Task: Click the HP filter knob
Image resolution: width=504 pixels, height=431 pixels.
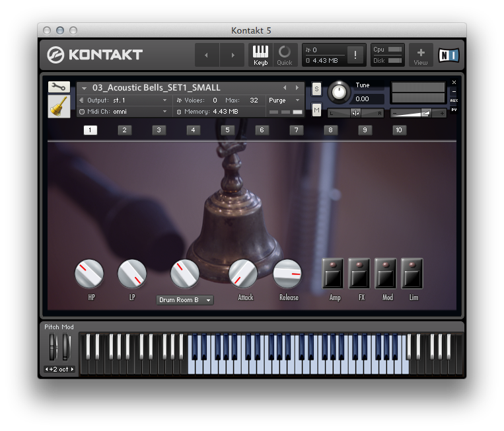Action: [89, 274]
